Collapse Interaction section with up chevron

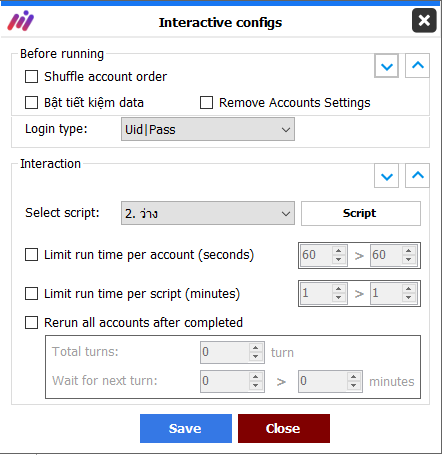[417, 176]
